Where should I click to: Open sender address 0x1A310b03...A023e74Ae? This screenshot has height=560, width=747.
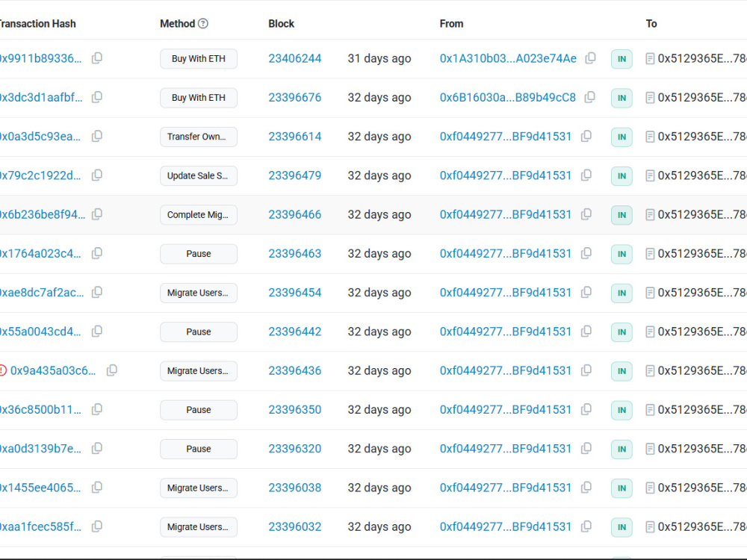508,58
